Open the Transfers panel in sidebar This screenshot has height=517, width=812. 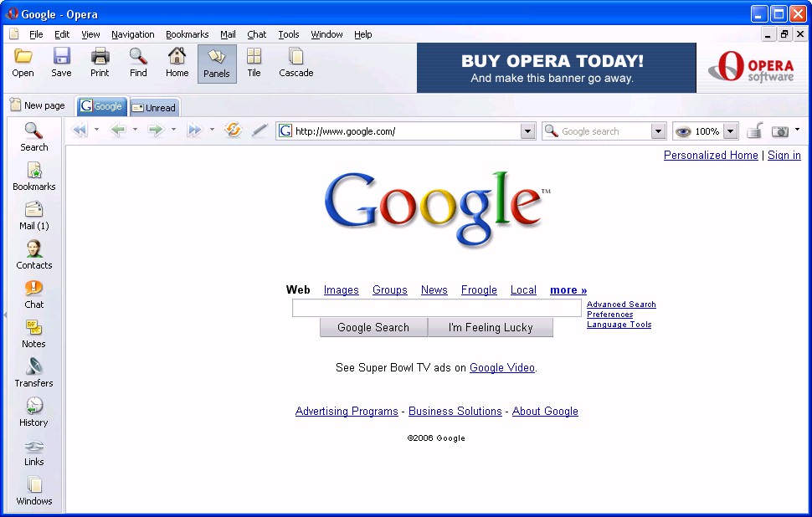pos(34,372)
